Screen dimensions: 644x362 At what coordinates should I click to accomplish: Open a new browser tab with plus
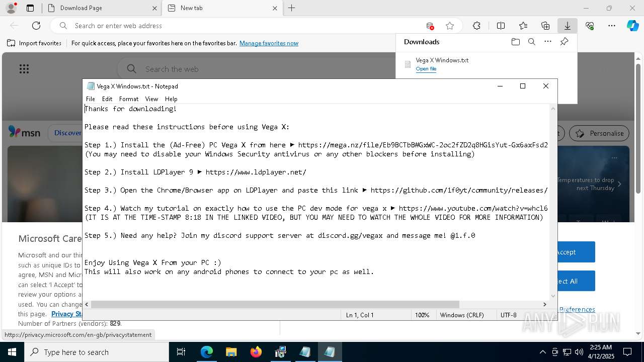tap(291, 8)
